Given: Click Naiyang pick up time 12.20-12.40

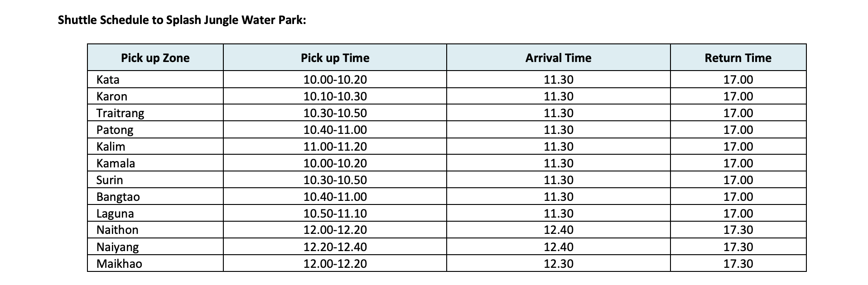Looking at the screenshot, I should (x=335, y=247).
